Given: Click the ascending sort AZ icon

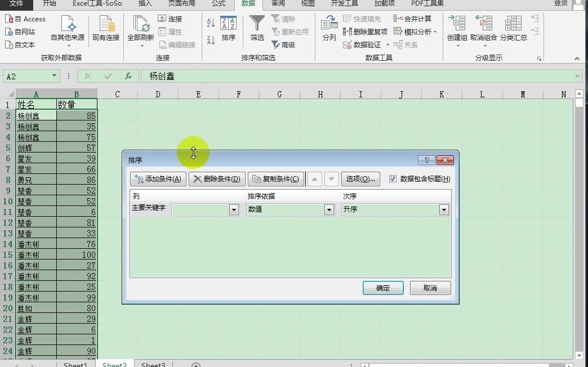Looking at the screenshot, I should [210, 23].
